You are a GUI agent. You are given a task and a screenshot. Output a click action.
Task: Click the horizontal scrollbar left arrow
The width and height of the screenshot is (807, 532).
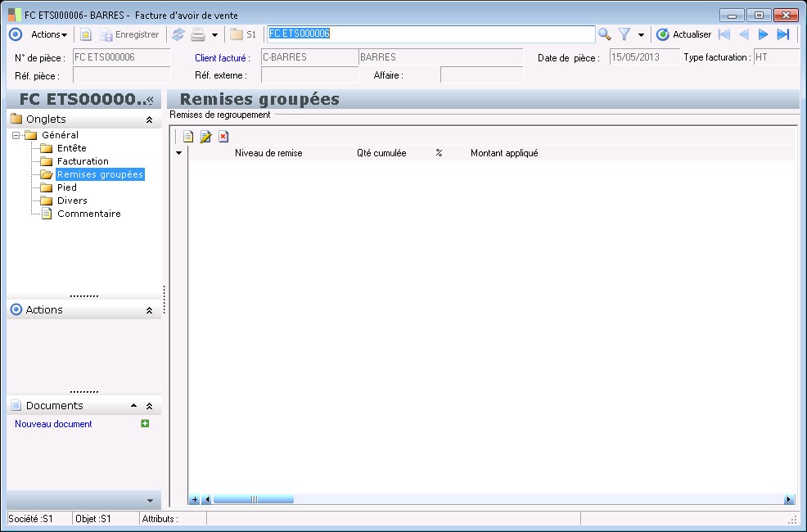point(207,499)
